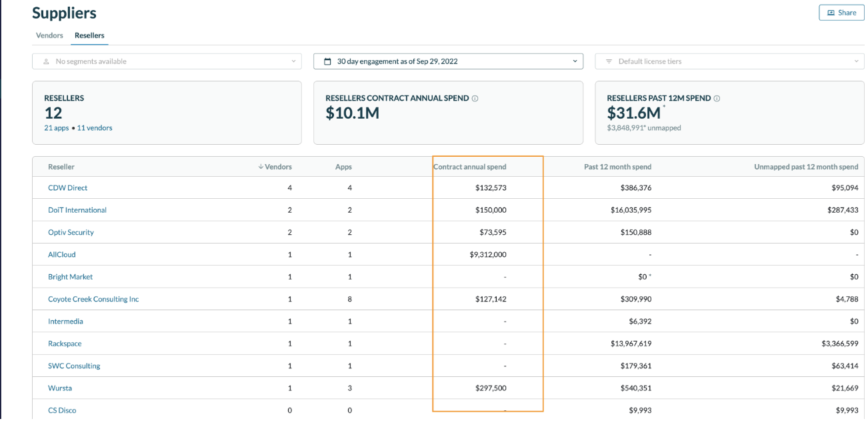Screen dimensions: 868x425
Task: Expand the No segments available dropdown
Action: (293, 61)
